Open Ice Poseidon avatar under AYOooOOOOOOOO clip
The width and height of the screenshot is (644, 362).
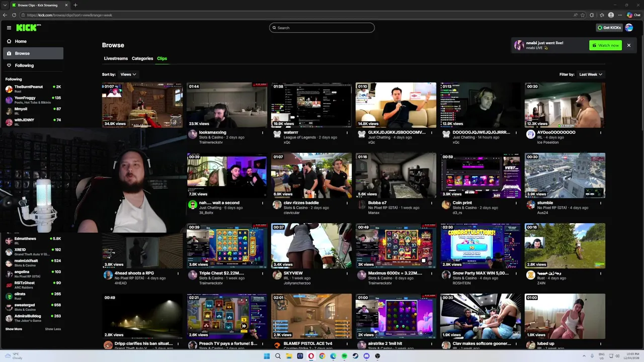click(x=531, y=134)
